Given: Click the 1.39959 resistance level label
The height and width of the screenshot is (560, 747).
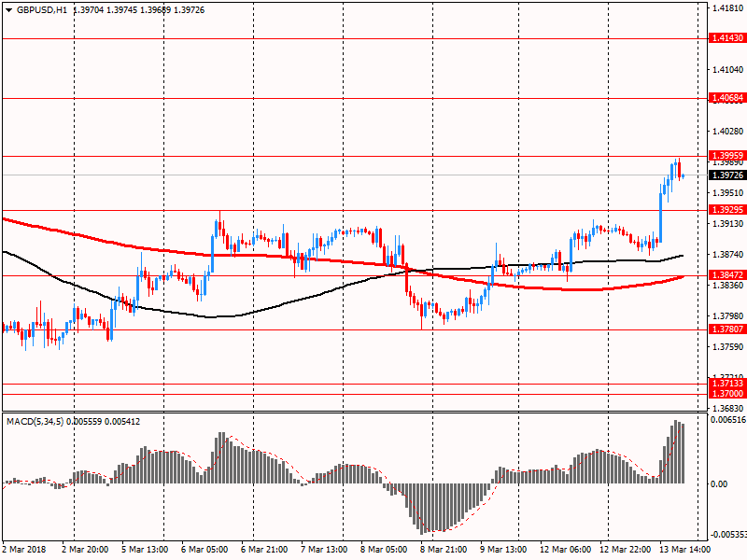Looking at the screenshot, I should (x=726, y=156).
